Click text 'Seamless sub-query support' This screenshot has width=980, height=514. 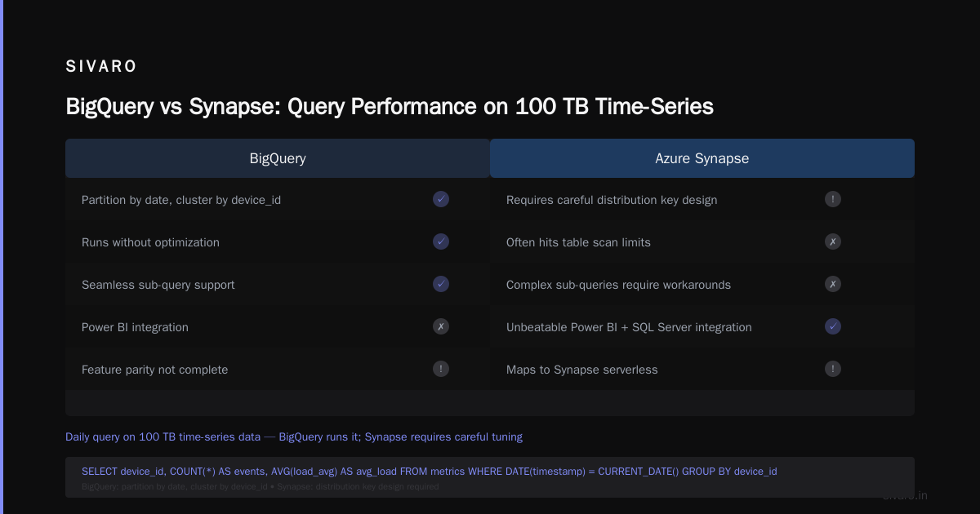(x=158, y=285)
